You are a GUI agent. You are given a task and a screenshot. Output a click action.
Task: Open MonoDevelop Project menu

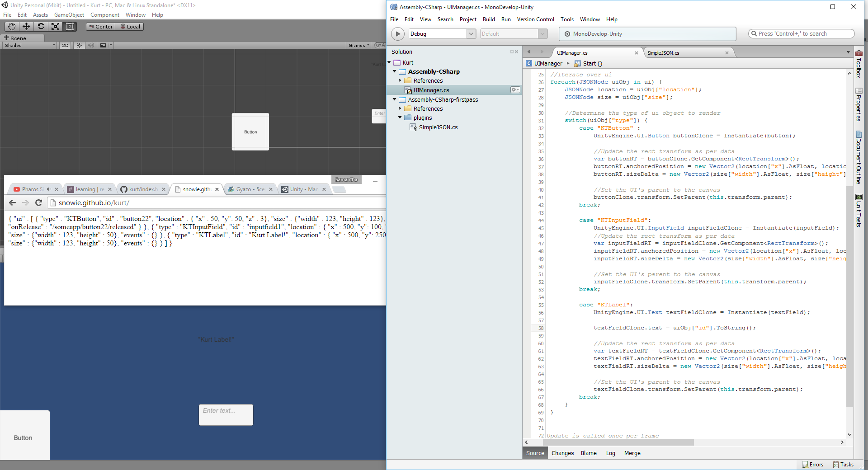(468, 19)
